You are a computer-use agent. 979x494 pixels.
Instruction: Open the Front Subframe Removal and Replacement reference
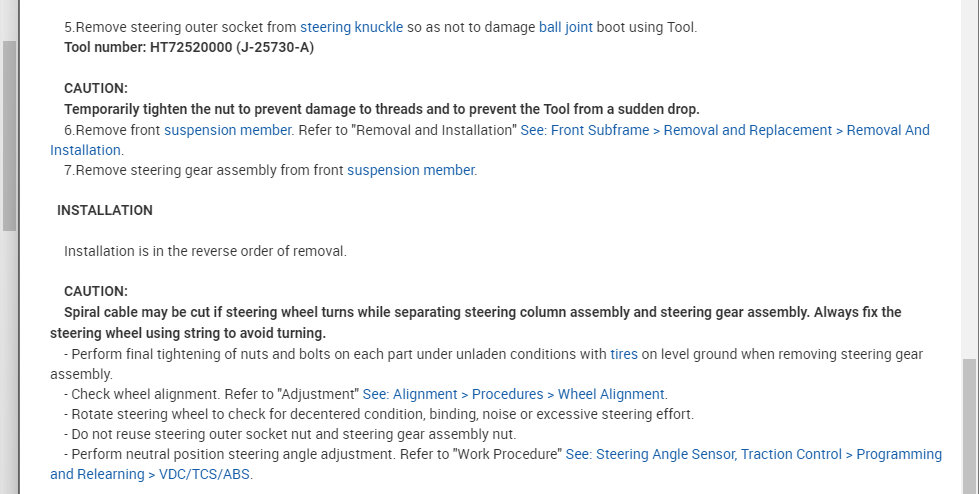pyautogui.click(x=724, y=130)
